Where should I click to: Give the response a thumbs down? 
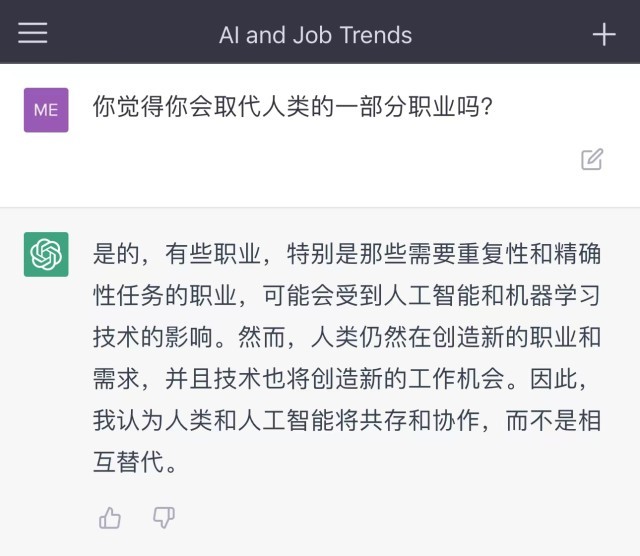click(164, 517)
